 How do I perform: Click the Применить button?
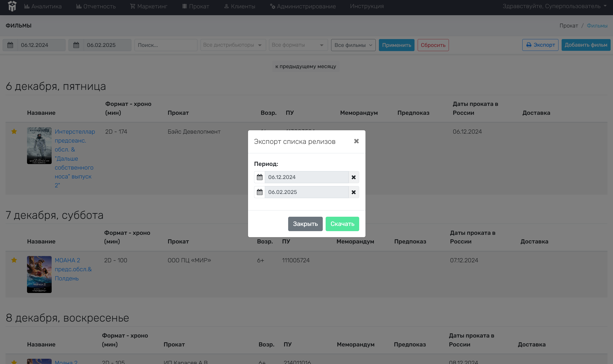coord(396,45)
